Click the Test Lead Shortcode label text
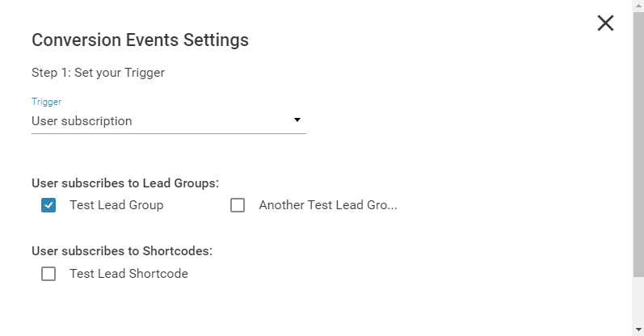644x336 pixels. tap(129, 274)
